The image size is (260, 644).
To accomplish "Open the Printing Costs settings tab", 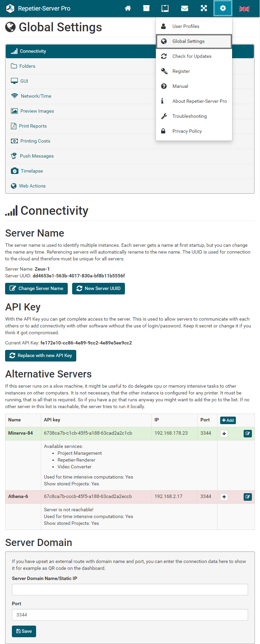I will pyautogui.click(x=130, y=141).
